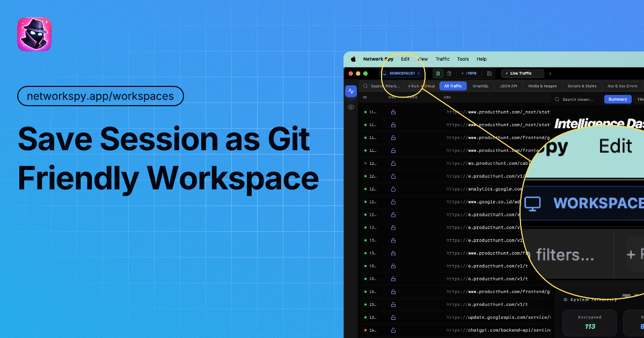This screenshot has width=644, height=338.
Task: Click the orange status dot on the chatgpt.com row
Action: click(x=365, y=330)
